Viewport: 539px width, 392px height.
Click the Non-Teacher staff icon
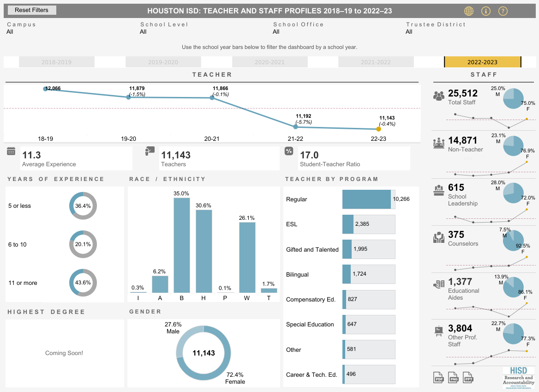(x=438, y=143)
